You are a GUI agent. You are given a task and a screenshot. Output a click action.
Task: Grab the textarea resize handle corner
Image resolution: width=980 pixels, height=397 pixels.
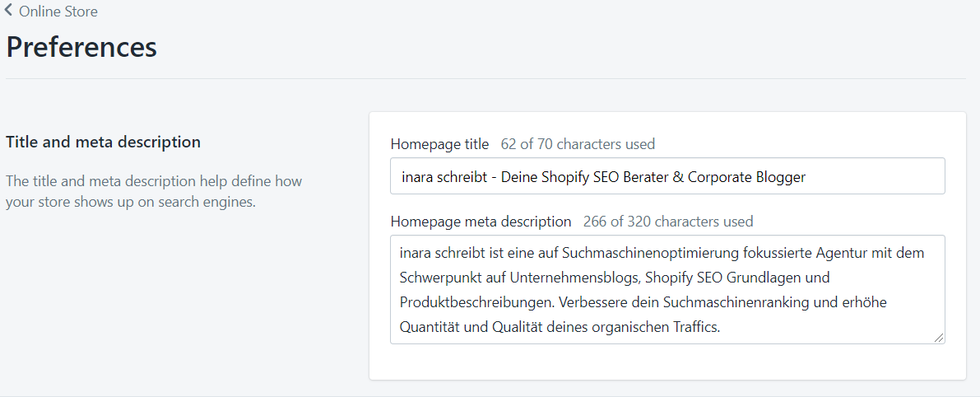tap(939, 337)
